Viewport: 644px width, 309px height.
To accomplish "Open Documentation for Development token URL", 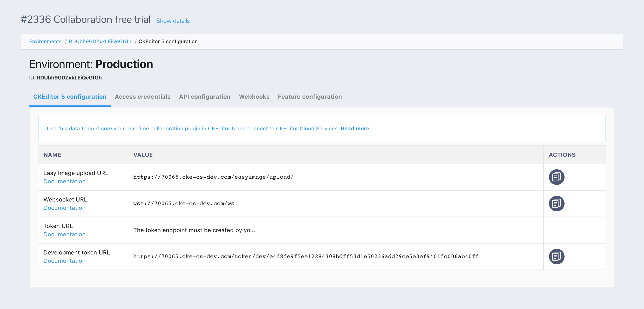I will [64, 261].
